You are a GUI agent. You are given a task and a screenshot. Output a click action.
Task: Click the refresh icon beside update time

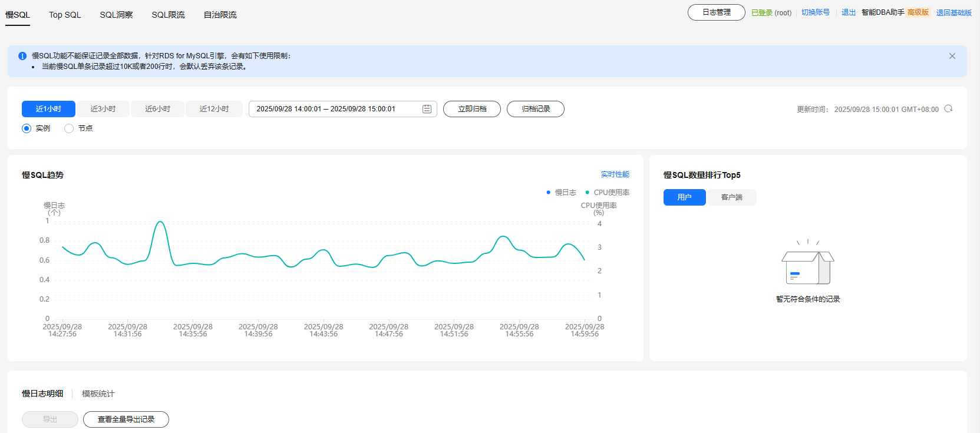(948, 109)
